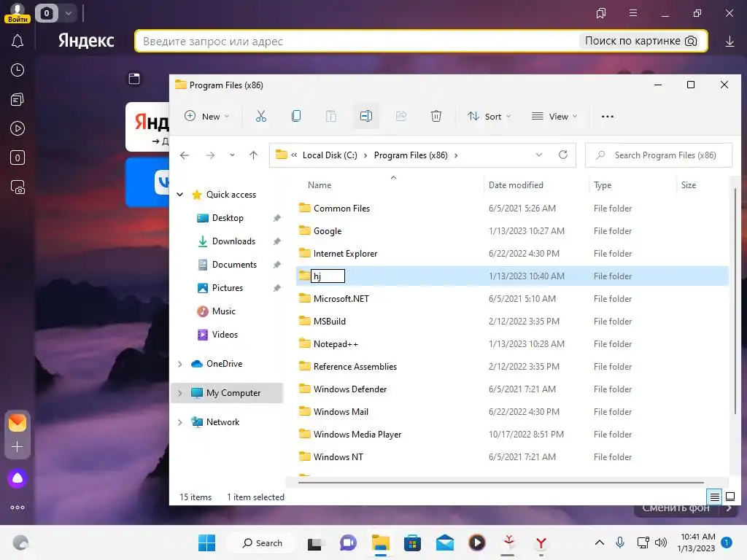747x560 pixels.
Task: Open the Yandex sidebar video play icon
Action: (x=18, y=128)
